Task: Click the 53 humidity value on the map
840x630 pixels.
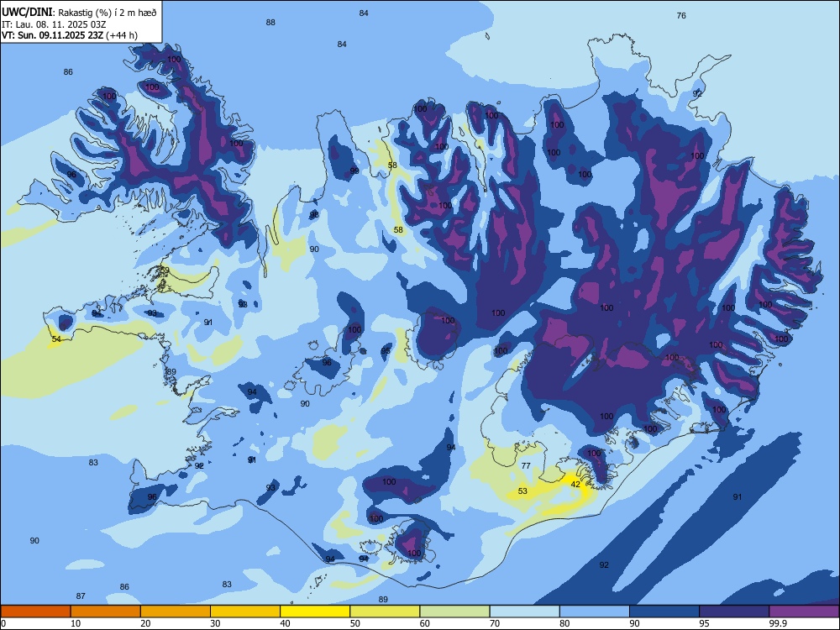Action: (x=522, y=491)
